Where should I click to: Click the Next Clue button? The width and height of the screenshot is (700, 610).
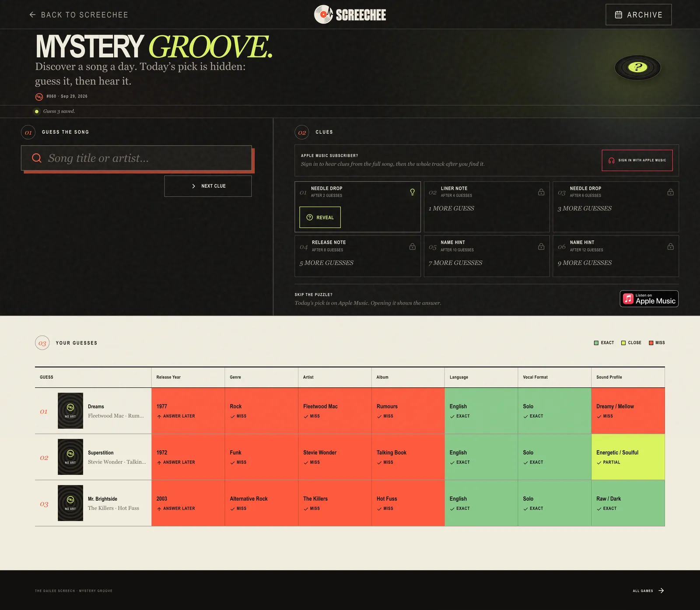click(208, 186)
